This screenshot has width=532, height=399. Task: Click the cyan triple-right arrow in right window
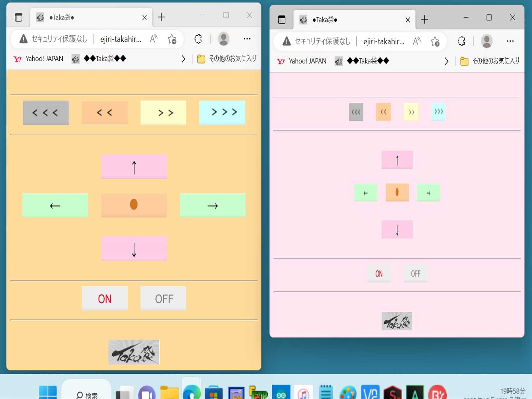pyautogui.click(x=438, y=112)
